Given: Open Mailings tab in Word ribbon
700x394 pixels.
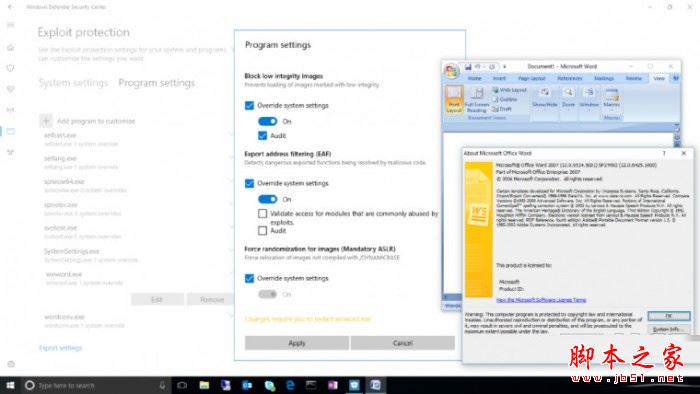Looking at the screenshot, I should click(x=604, y=79).
